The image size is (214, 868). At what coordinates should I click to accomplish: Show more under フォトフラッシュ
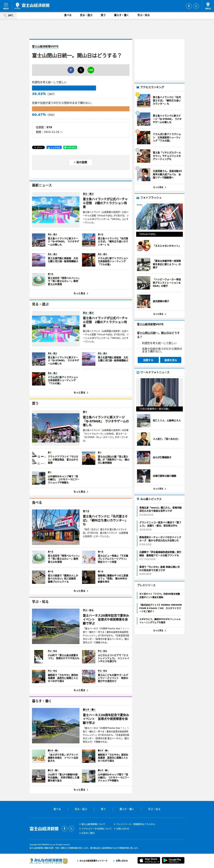(x=160, y=314)
